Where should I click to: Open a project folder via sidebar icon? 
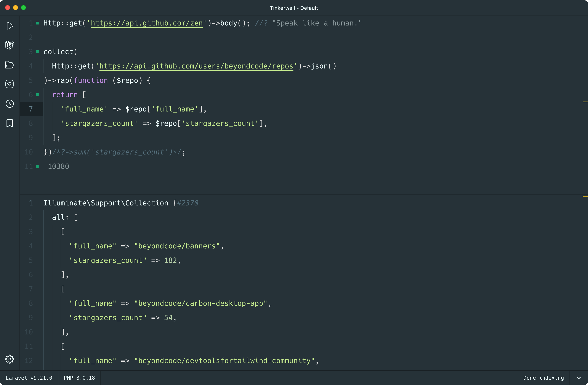pyautogui.click(x=10, y=65)
